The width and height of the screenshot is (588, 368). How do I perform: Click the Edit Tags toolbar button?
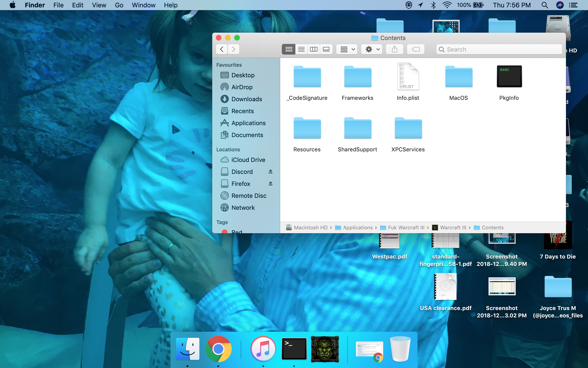416,49
